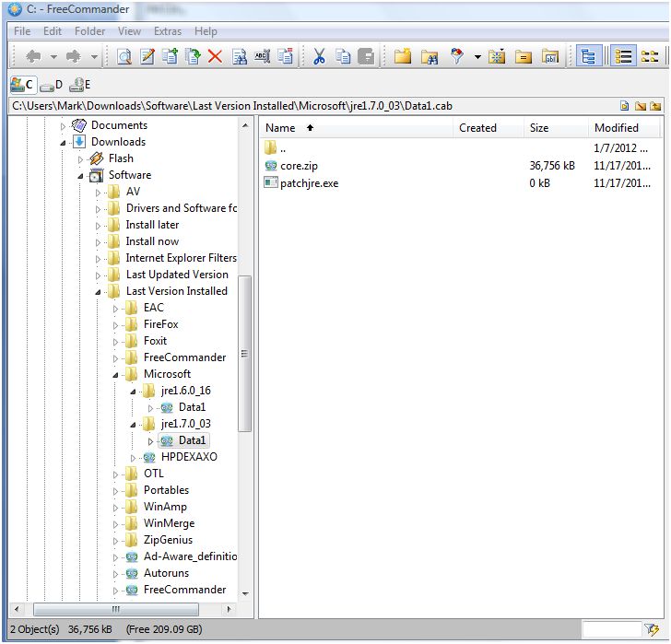The width and height of the screenshot is (671, 644).
Task: Toggle the Details list view button
Action: [x=623, y=56]
